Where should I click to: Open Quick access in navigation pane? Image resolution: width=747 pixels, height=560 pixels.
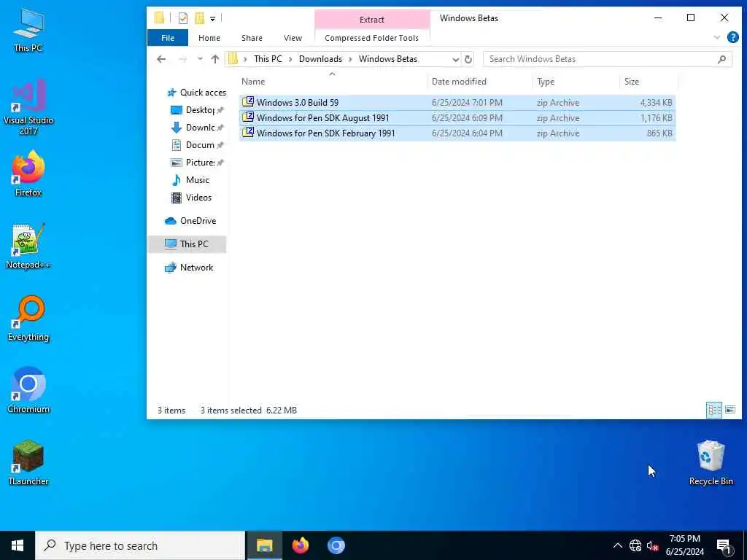[196, 93]
